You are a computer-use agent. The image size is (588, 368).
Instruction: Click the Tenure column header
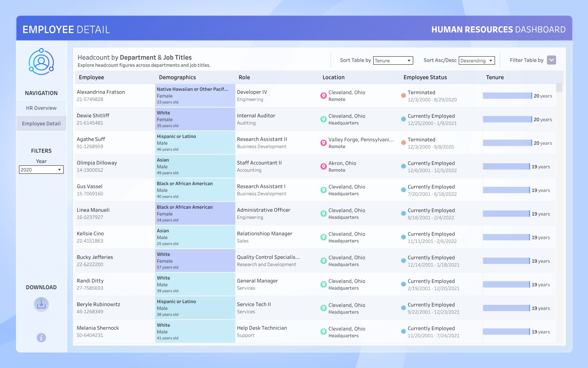495,77
